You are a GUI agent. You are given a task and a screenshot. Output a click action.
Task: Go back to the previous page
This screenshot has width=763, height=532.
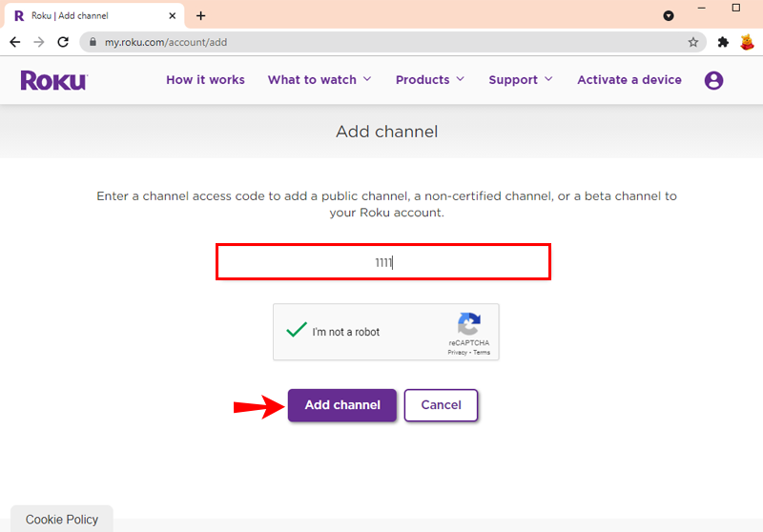(x=15, y=42)
